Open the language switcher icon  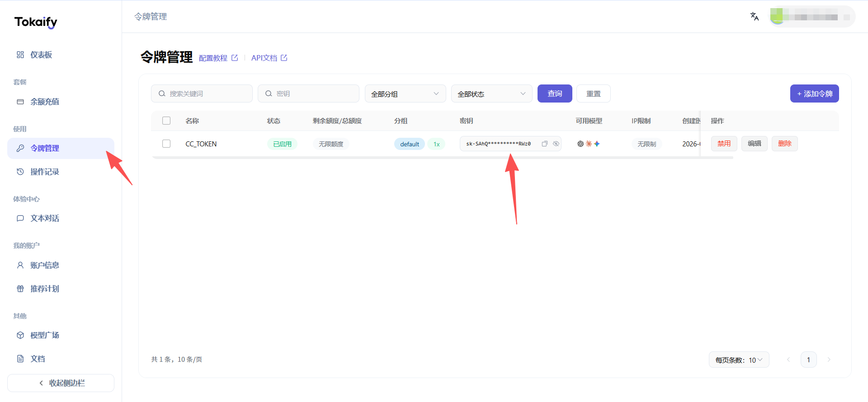(755, 16)
